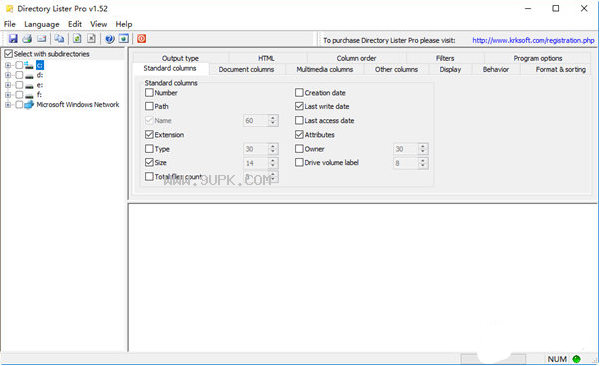Enable the Creation date checkbox

299,93
